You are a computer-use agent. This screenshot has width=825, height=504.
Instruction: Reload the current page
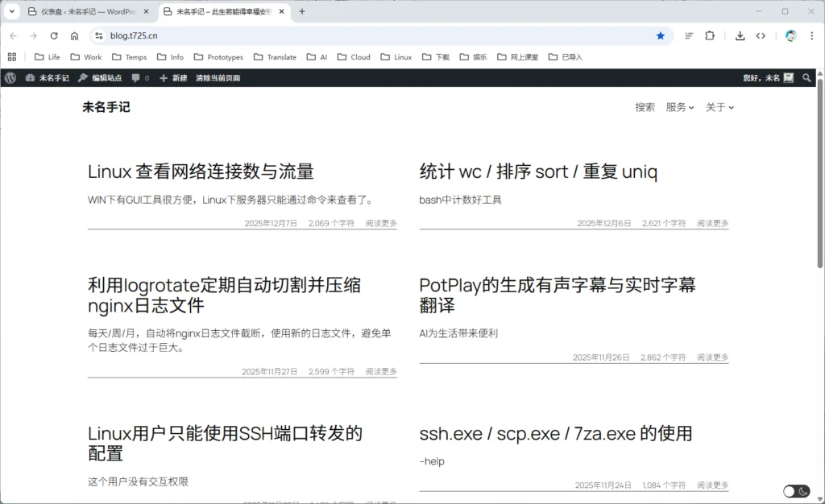(x=54, y=35)
